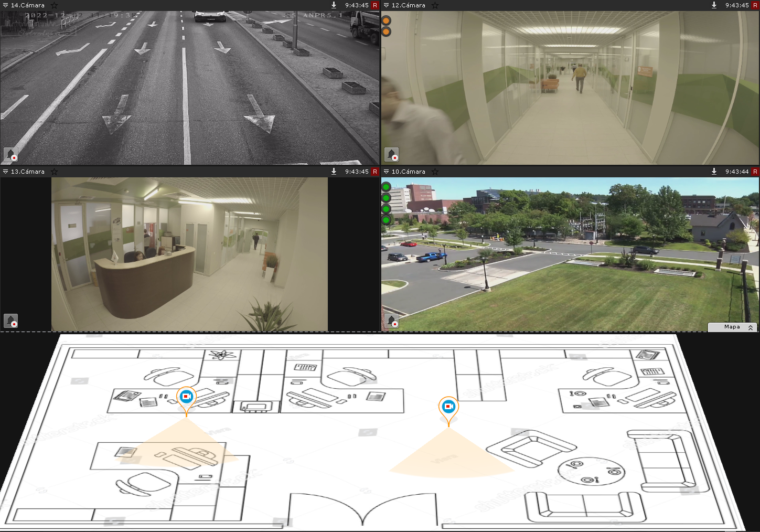Click the 9:43:45 timestamp on 14.Cámara
The image size is (760, 532).
[x=357, y=5]
